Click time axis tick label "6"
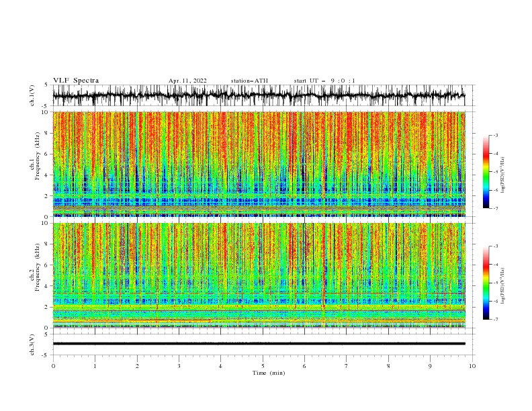Screen dimensions: 532x411 (304, 366)
